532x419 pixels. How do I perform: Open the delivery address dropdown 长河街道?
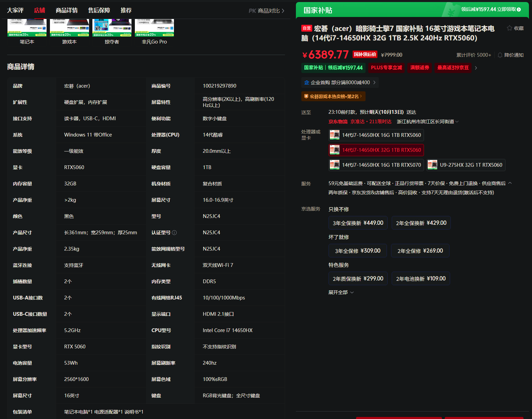click(428, 122)
